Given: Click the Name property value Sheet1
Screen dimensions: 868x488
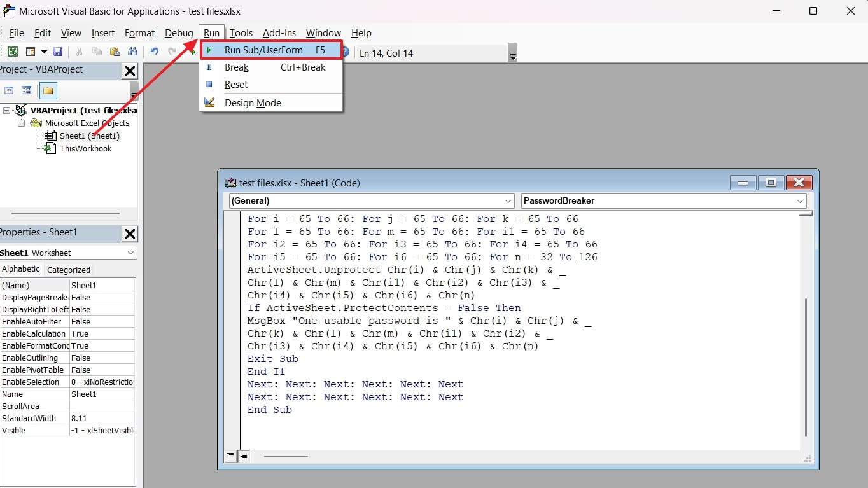Looking at the screenshot, I should [102, 394].
